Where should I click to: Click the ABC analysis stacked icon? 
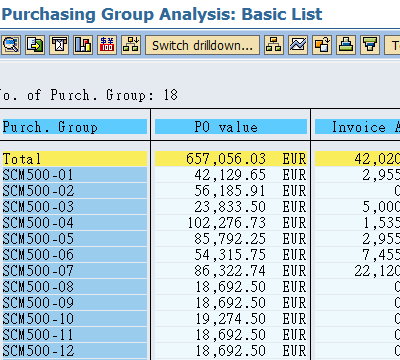[x=346, y=45]
